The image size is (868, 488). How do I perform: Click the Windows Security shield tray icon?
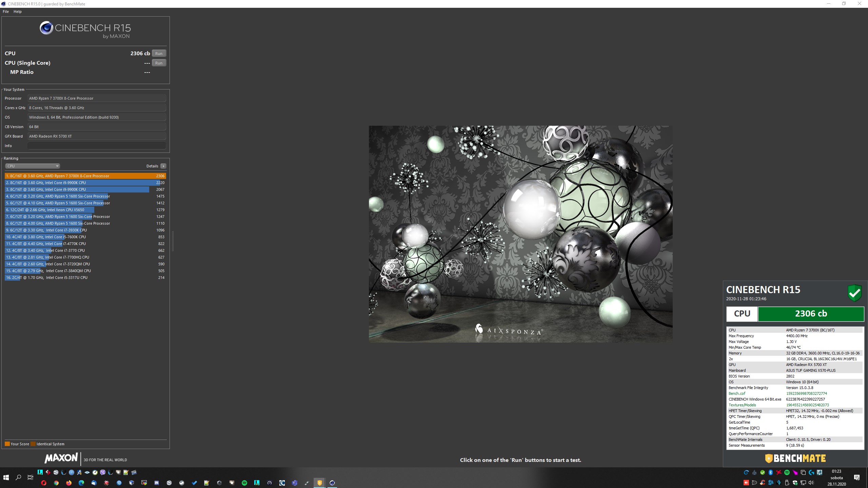click(x=795, y=483)
